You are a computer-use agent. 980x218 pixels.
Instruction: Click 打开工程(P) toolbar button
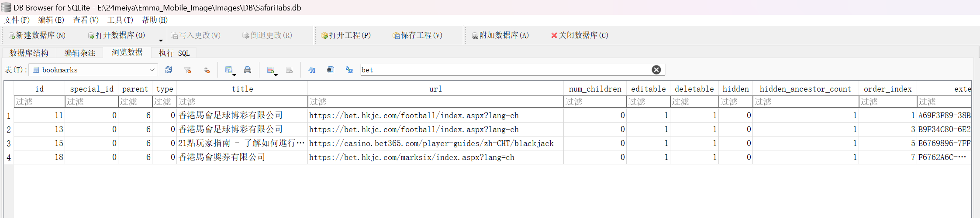tap(346, 35)
